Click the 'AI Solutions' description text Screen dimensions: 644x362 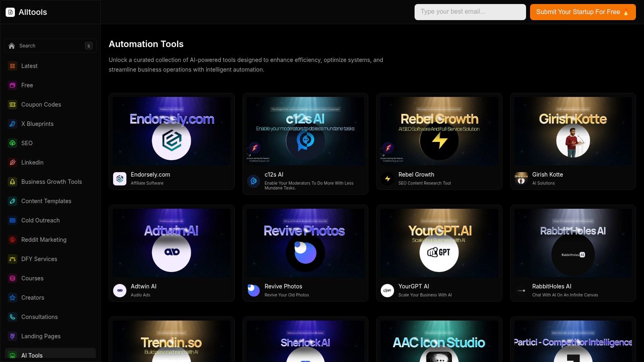[543, 183]
